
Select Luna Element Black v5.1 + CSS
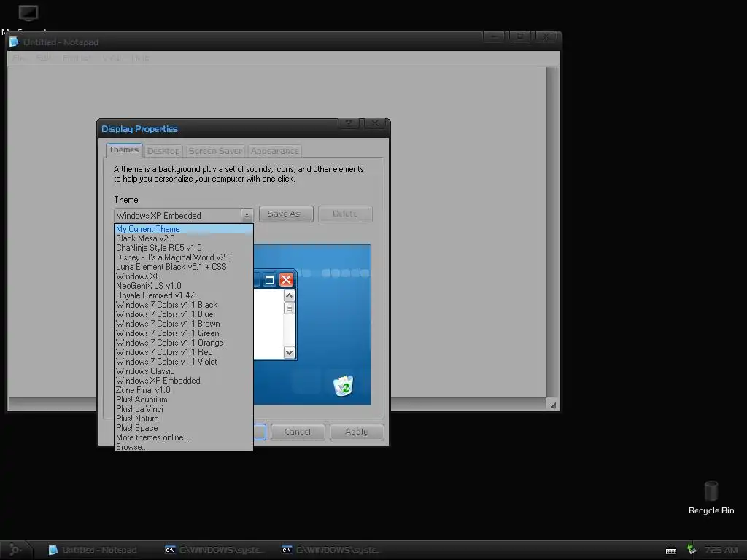[x=183, y=267]
